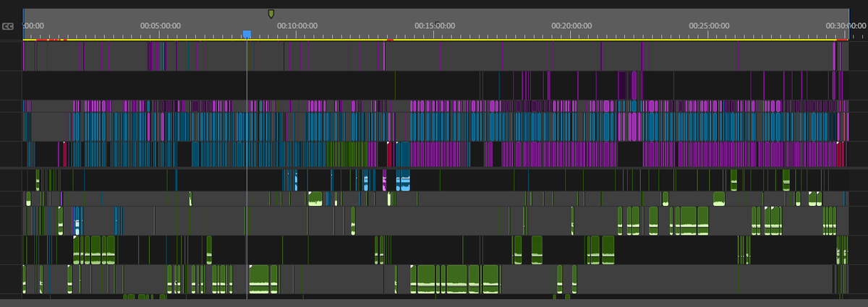Click the 00:05:00:00 timecode on the ruler

coord(160,25)
